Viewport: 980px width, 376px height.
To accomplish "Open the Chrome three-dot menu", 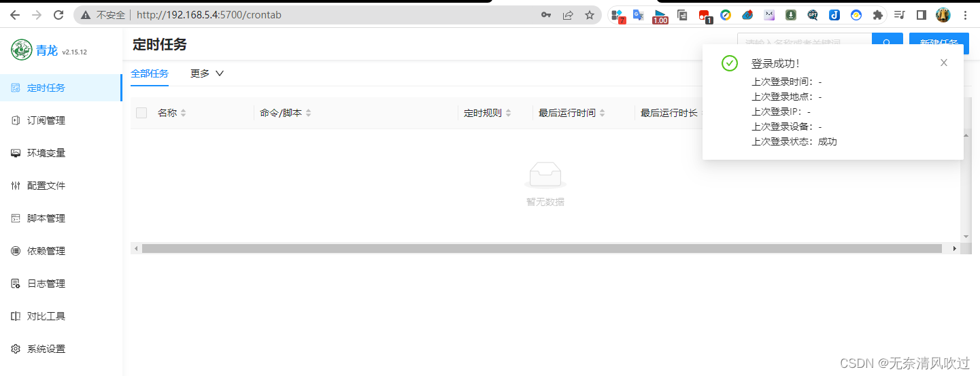I will click(x=965, y=15).
